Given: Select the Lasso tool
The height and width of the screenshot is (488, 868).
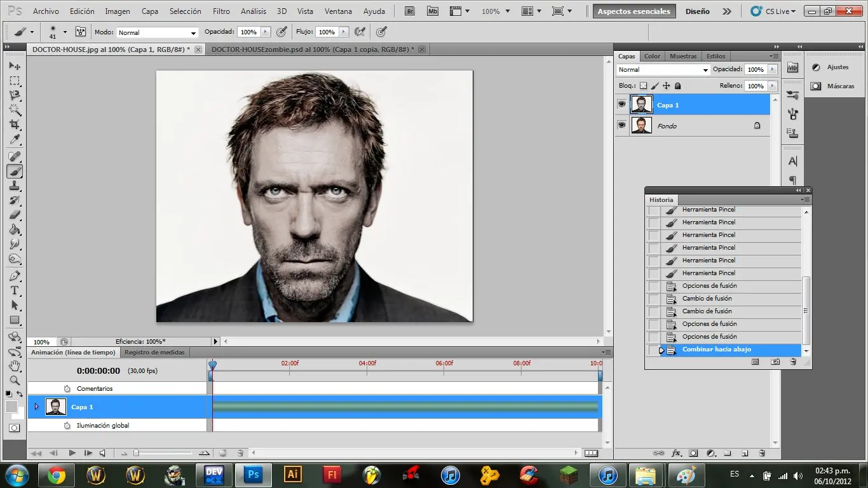Looking at the screenshot, I should point(15,95).
